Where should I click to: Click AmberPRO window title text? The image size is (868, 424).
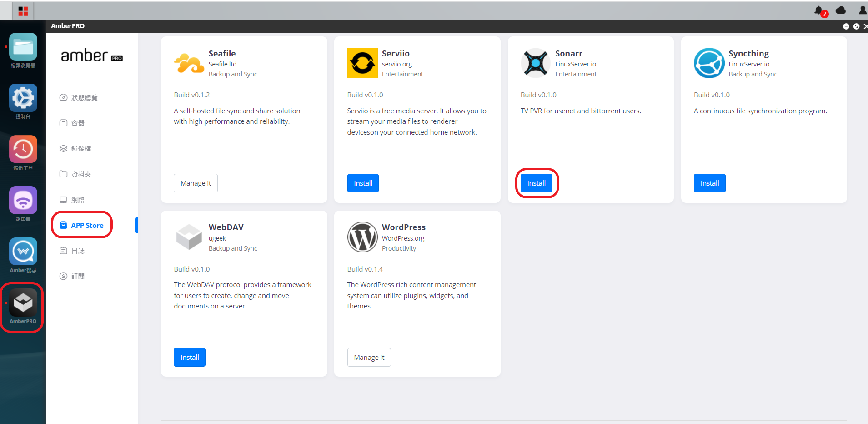click(x=68, y=26)
